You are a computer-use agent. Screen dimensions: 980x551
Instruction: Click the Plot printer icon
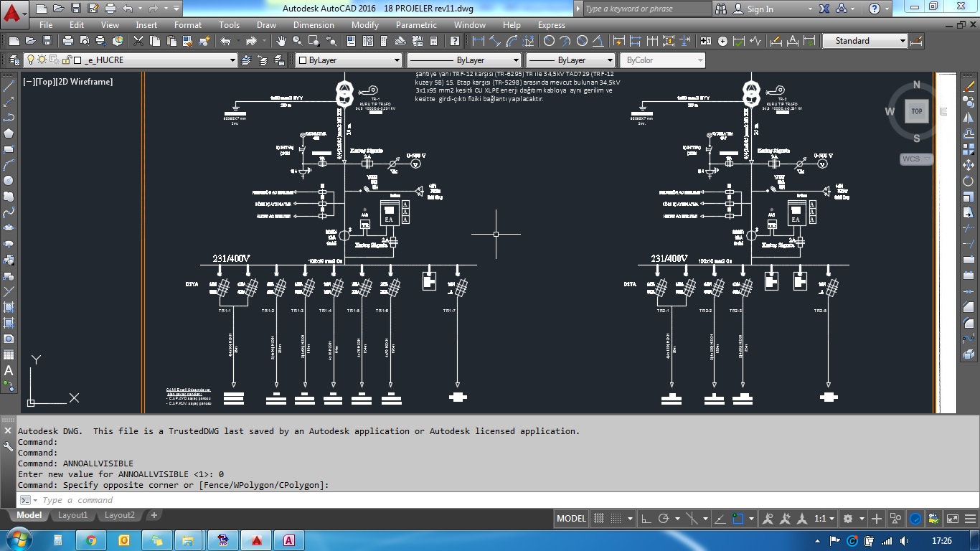(67, 41)
